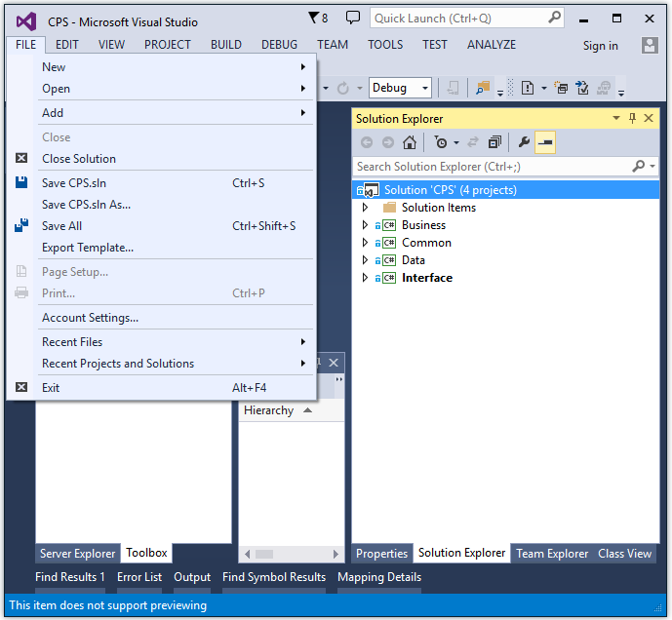Image resolution: width=672 pixels, height=620 pixels.
Task: Toggle the Preview Selected Items button
Action: pyautogui.click(x=545, y=142)
